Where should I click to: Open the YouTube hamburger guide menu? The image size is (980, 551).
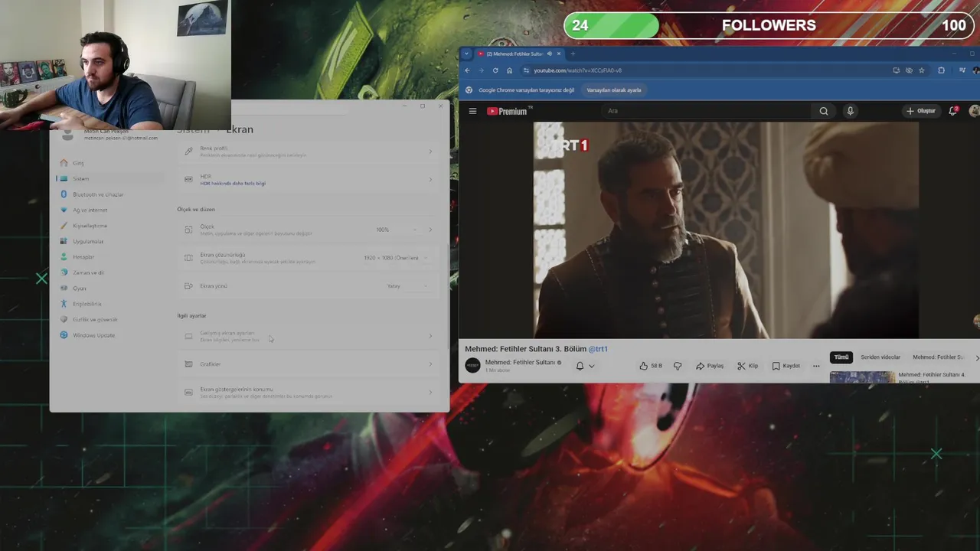tap(472, 111)
